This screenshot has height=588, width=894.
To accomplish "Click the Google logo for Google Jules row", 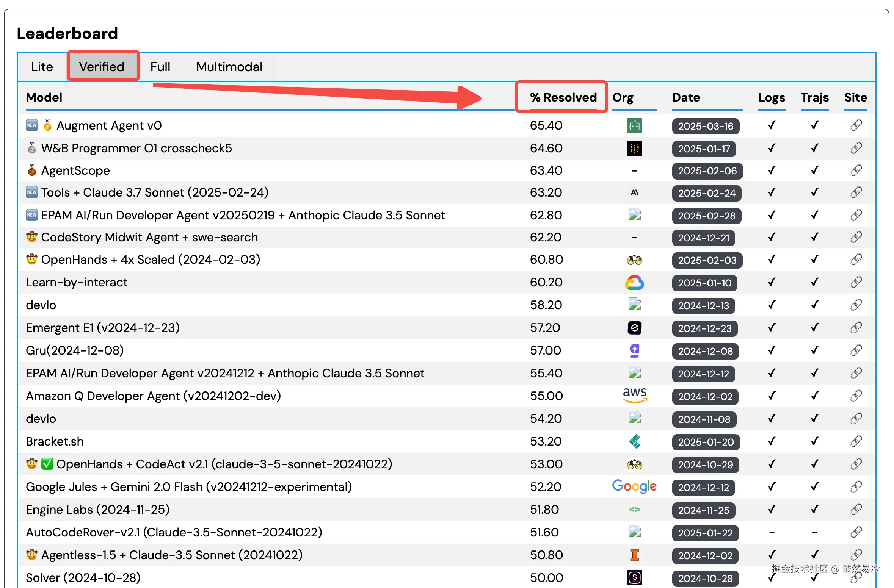I will click(x=634, y=486).
